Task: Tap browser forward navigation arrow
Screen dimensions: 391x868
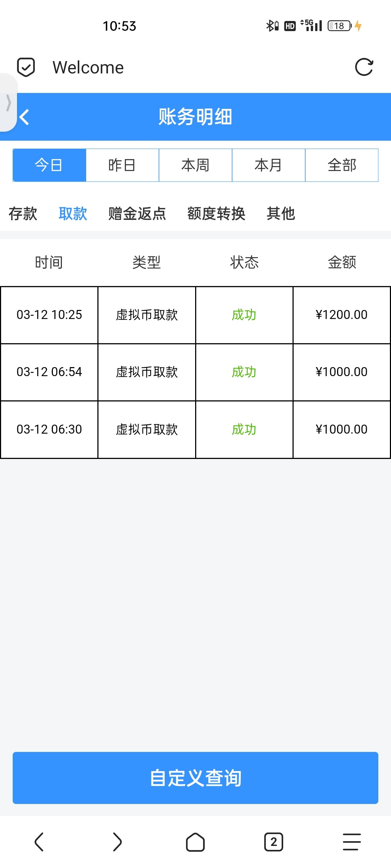Action: (117, 842)
